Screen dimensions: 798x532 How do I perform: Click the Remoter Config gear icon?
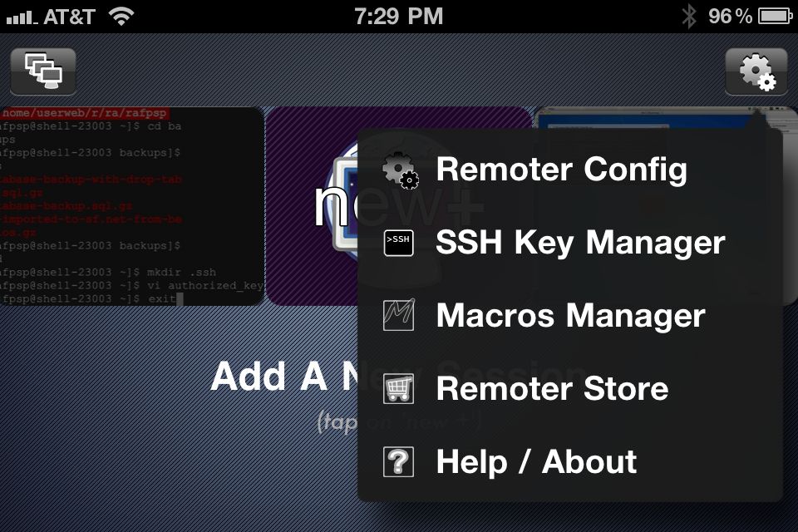[401, 170]
